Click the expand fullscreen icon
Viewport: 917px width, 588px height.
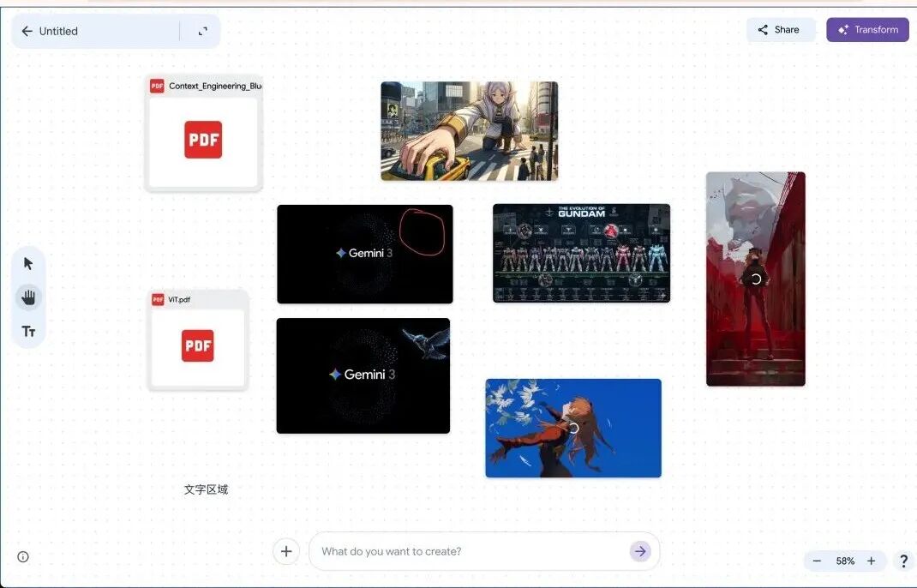click(202, 31)
